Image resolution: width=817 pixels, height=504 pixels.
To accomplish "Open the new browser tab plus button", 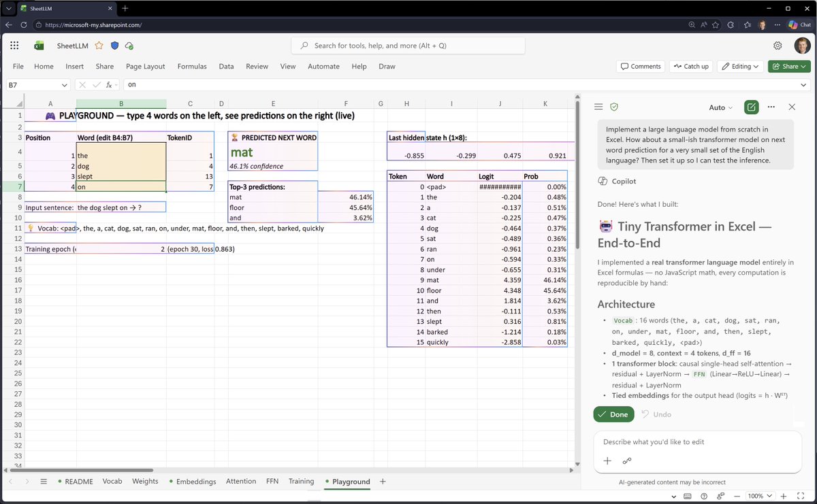I will coord(125,8).
